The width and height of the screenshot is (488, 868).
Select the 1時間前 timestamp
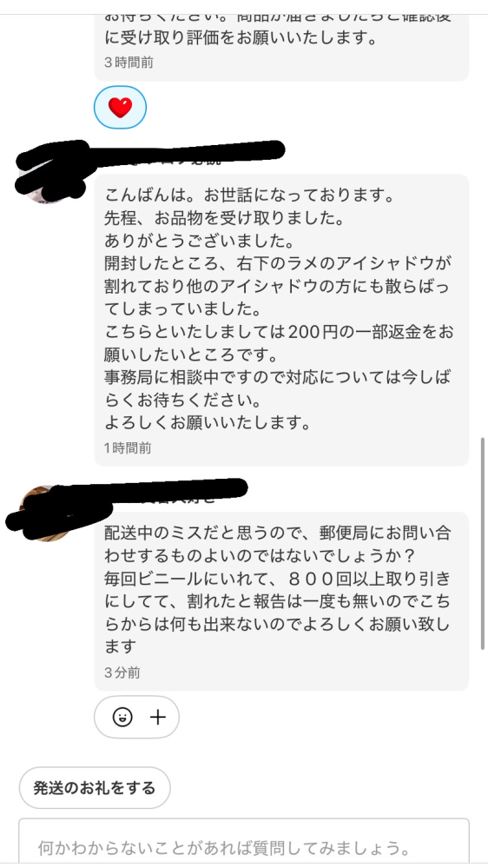click(x=128, y=447)
